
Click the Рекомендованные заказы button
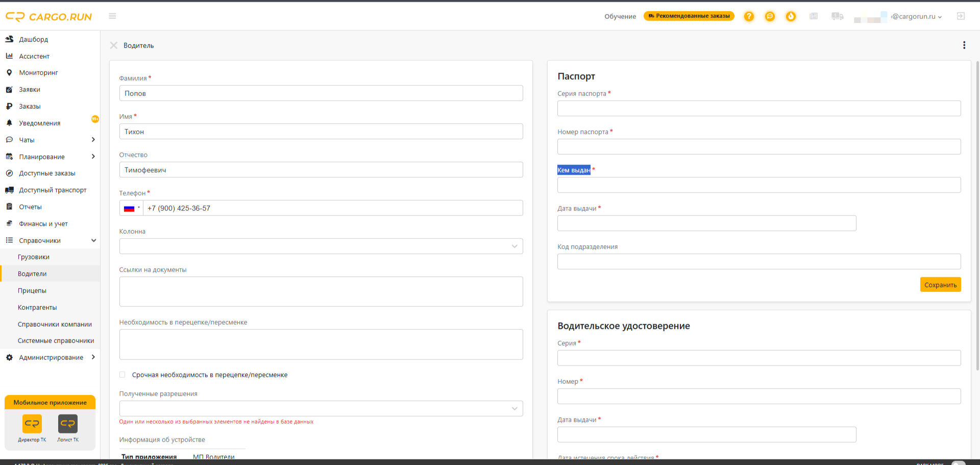click(689, 16)
